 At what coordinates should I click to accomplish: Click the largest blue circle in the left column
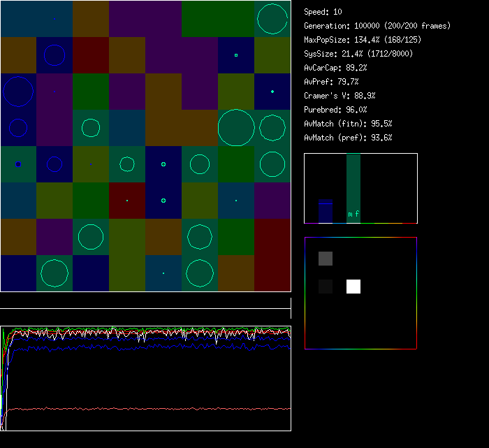(x=18, y=92)
